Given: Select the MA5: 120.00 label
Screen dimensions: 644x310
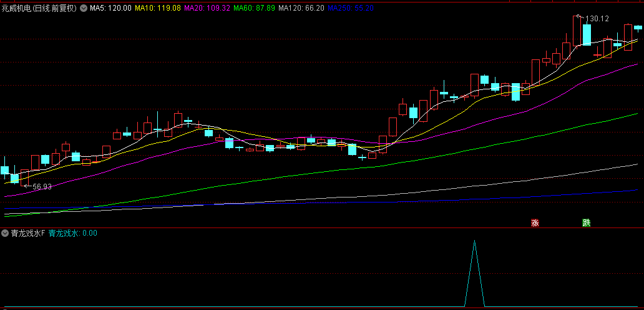Looking at the screenshot, I should 111,7.
